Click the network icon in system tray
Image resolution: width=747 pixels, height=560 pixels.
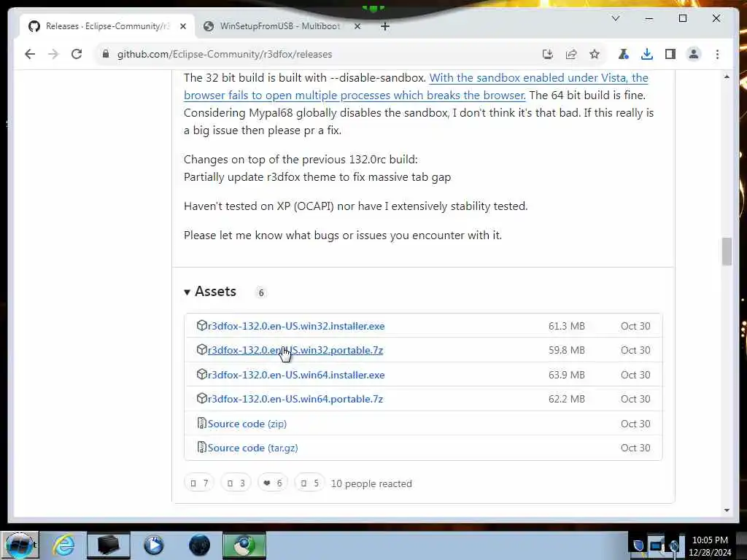pyautogui.click(x=657, y=545)
